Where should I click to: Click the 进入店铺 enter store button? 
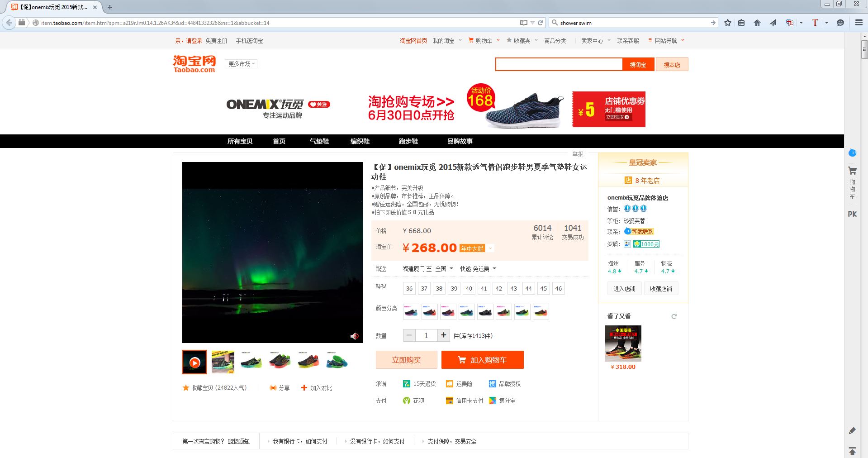tap(624, 289)
